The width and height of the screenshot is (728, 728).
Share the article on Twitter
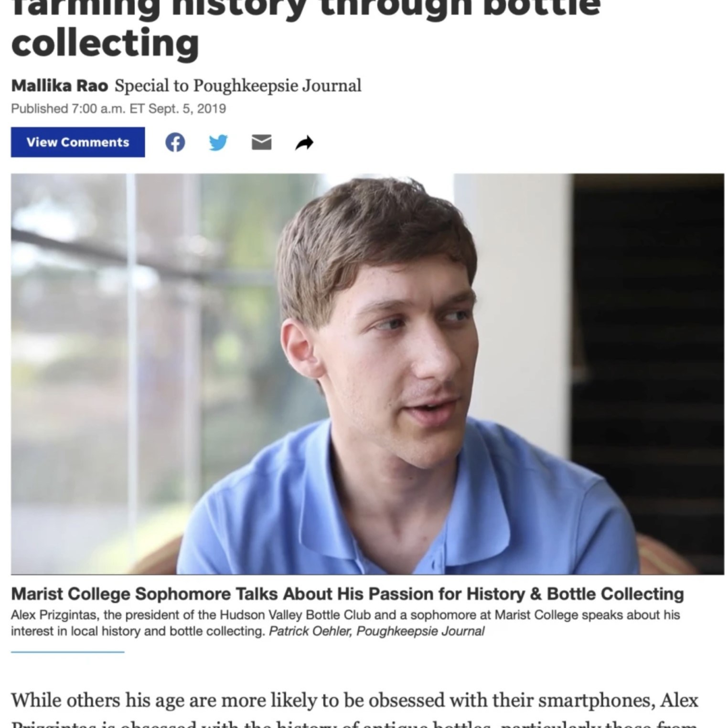pyautogui.click(x=218, y=142)
